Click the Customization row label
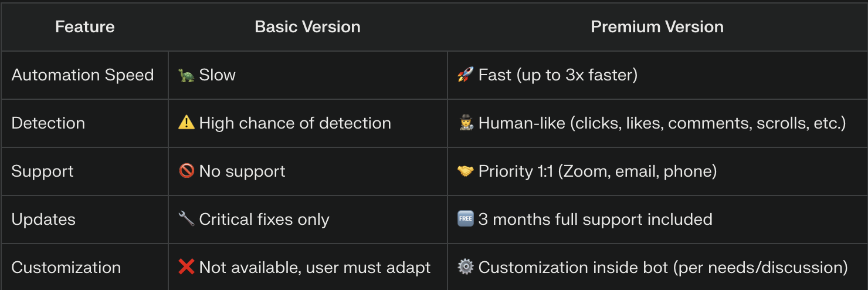 pos(66,268)
